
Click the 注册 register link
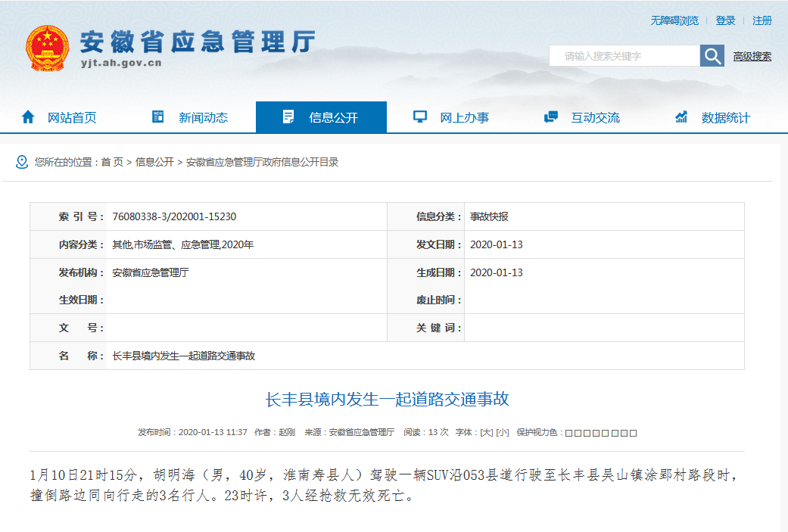[762, 20]
